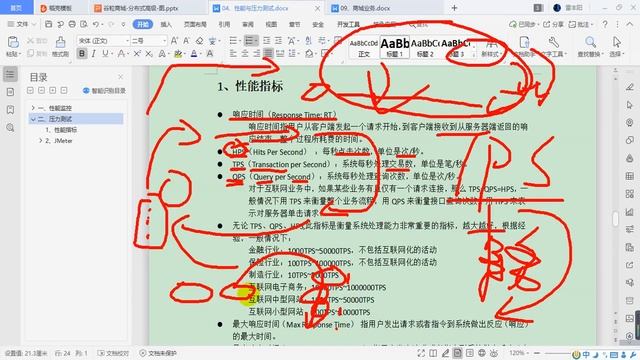Open the font name dropdown
Image resolution: width=640 pixels, height=360 pixels.
[127, 40]
